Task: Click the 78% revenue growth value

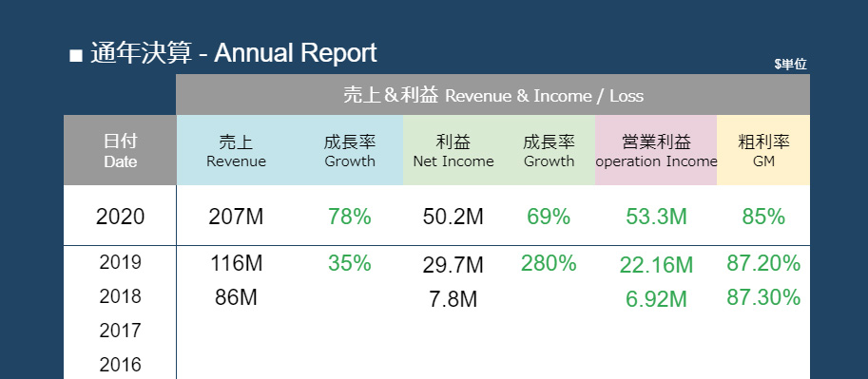Action: click(x=349, y=217)
